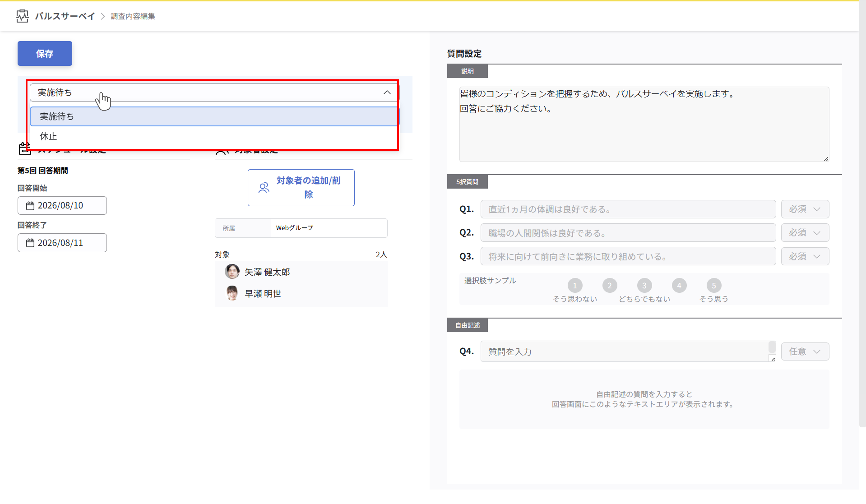The width and height of the screenshot is (866, 504).
Task: Click the pulse survey logo icon
Action: [22, 16]
